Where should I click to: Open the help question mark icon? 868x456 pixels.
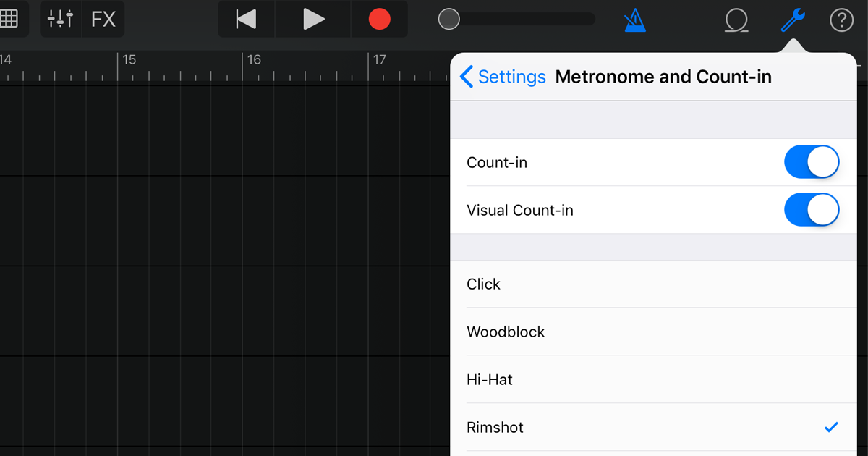(841, 20)
